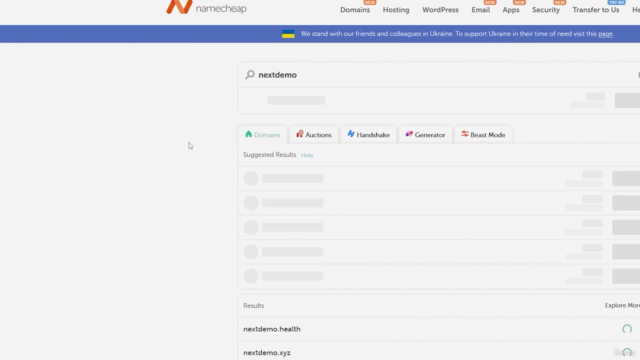Click the Handshake tab icon
The image size is (640, 360).
[351, 134]
